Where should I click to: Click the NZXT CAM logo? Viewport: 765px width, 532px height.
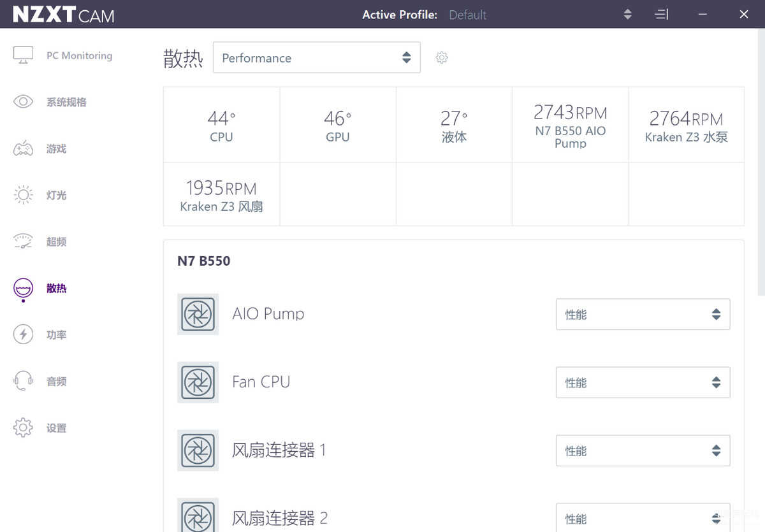(x=64, y=14)
